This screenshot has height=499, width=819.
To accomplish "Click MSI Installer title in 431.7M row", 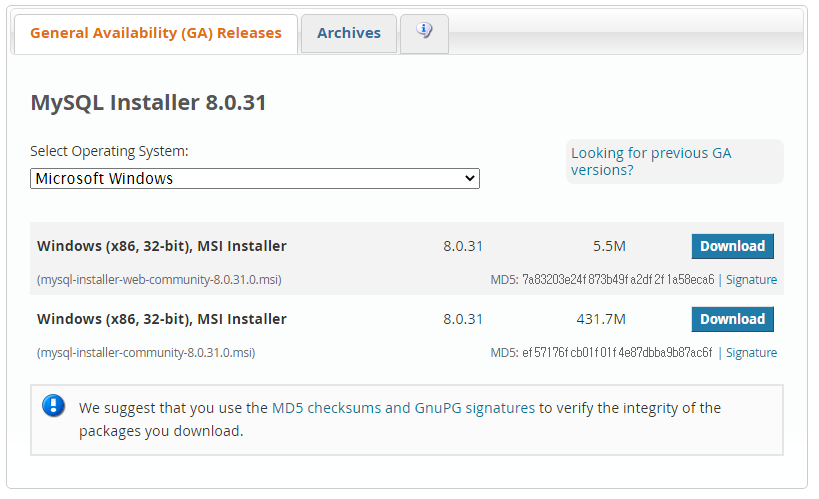I will [162, 319].
